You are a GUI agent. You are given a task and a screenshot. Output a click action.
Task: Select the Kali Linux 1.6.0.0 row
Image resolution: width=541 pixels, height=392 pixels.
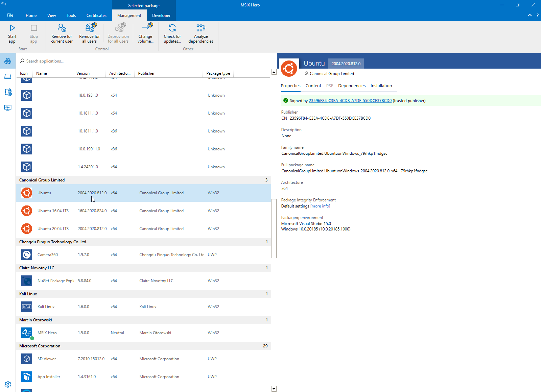143,307
